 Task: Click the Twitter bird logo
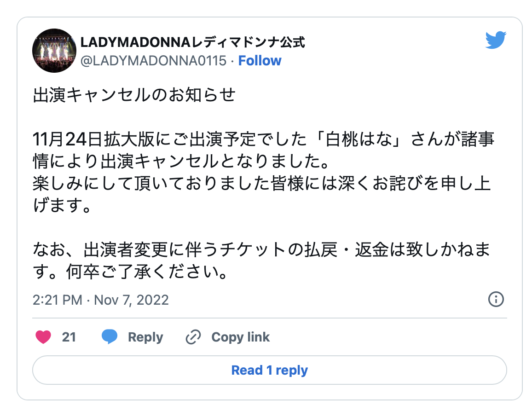(x=496, y=41)
